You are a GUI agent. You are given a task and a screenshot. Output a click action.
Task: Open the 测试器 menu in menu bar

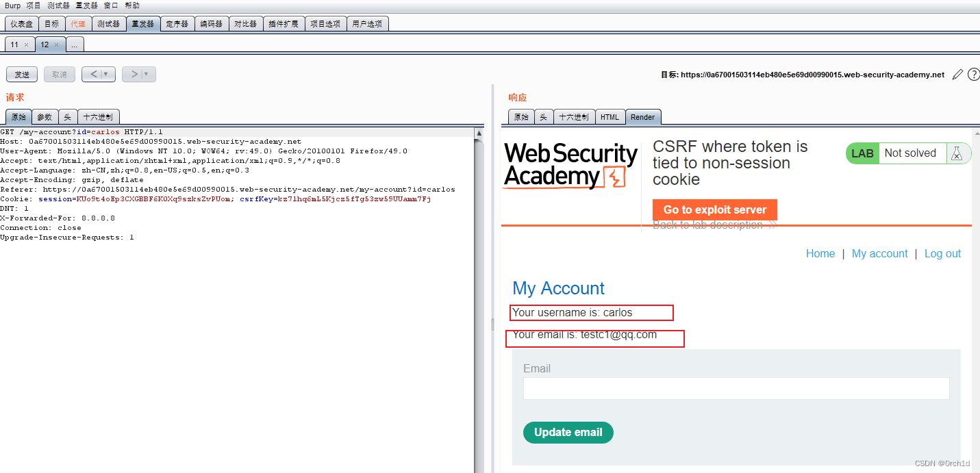click(x=58, y=5)
